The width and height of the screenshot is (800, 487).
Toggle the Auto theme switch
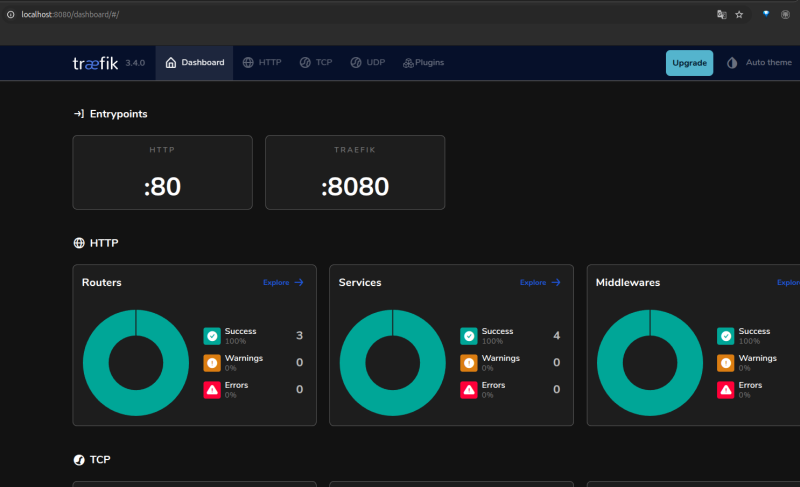pos(759,63)
